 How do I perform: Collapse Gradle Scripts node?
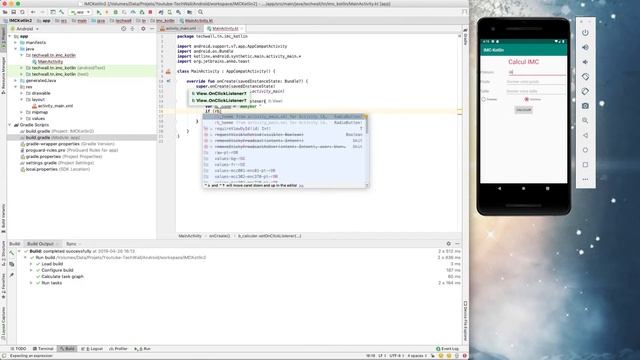(10, 125)
